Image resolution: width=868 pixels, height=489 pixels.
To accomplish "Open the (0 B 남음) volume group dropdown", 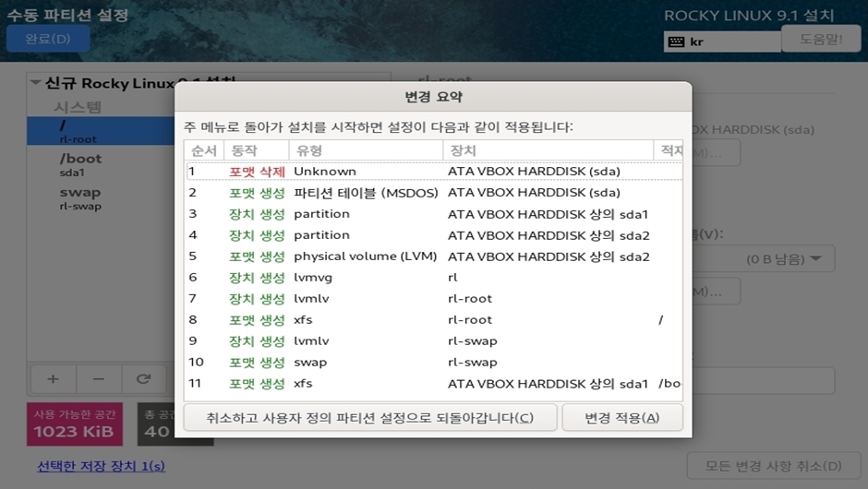I will pos(764,258).
